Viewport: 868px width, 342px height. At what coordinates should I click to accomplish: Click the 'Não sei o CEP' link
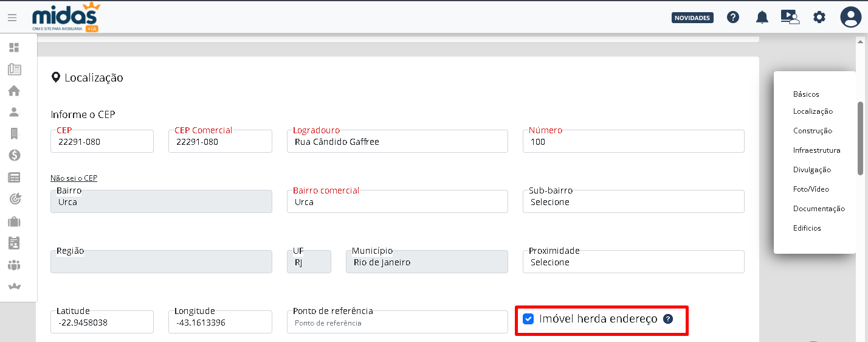74,178
